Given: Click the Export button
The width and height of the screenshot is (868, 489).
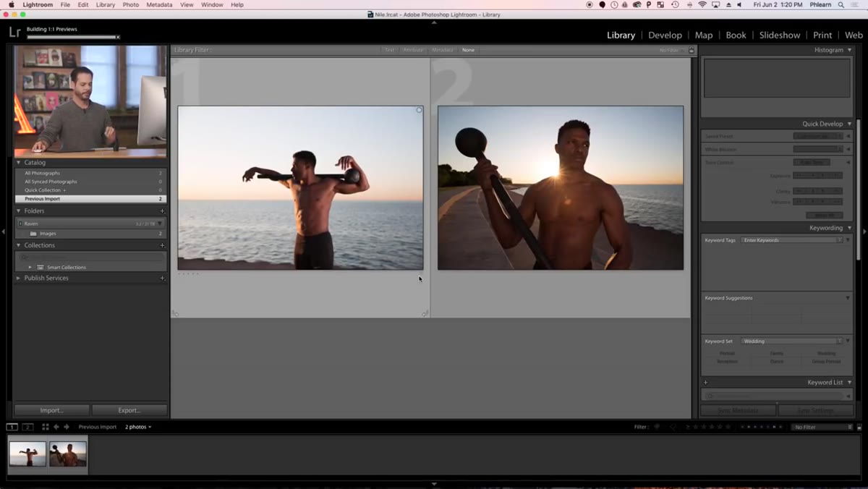Looking at the screenshot, I should 129,410.
